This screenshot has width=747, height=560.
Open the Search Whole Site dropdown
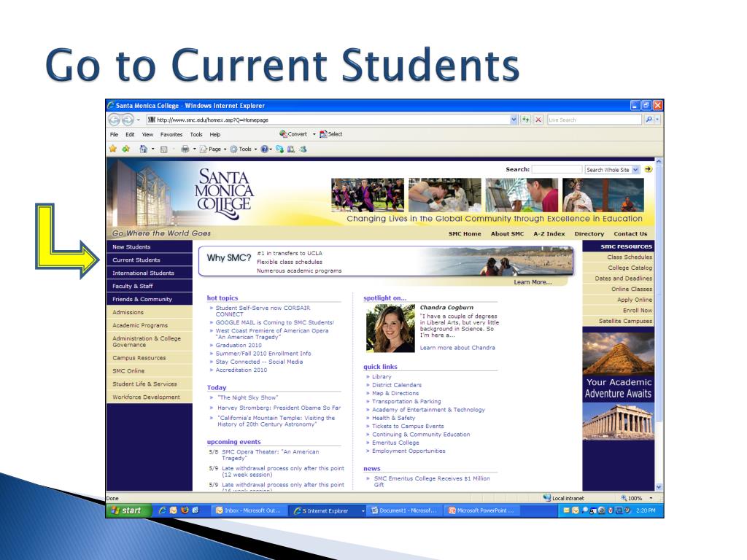tap(612, 169)
